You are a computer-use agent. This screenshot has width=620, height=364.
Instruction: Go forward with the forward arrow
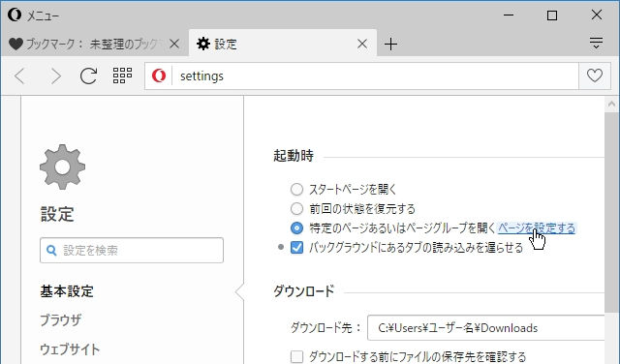tap(56, 76)
